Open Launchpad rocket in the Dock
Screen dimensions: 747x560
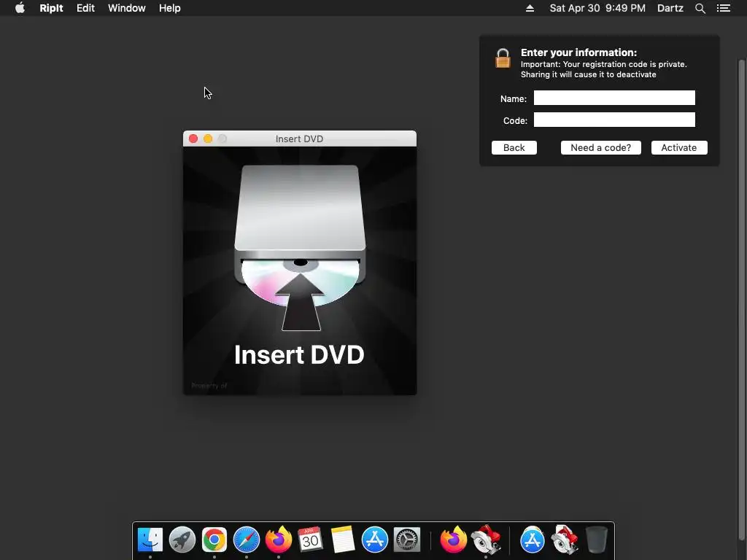click(182, 540)
